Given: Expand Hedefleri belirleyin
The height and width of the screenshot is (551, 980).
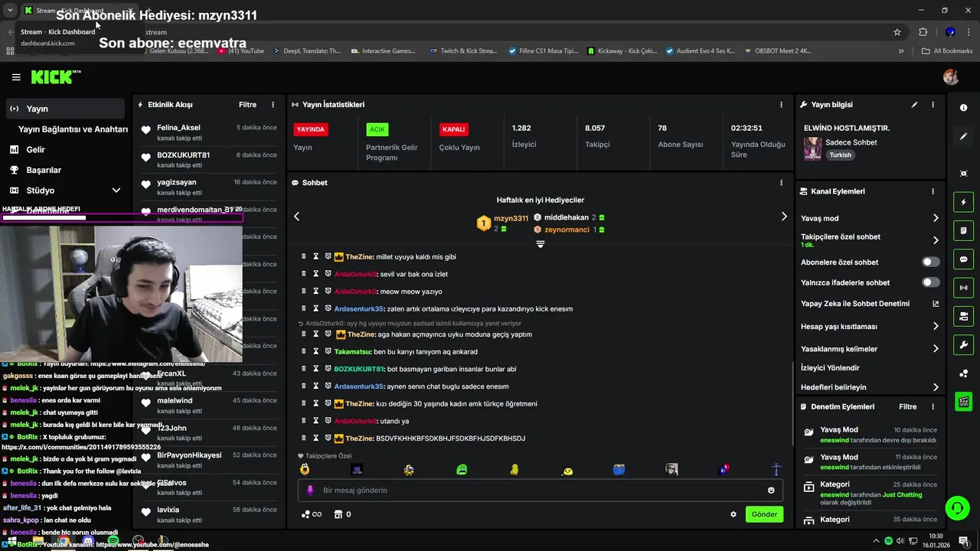Looking at the screenshot, I should pyautogui.click(x=936, y=387).
